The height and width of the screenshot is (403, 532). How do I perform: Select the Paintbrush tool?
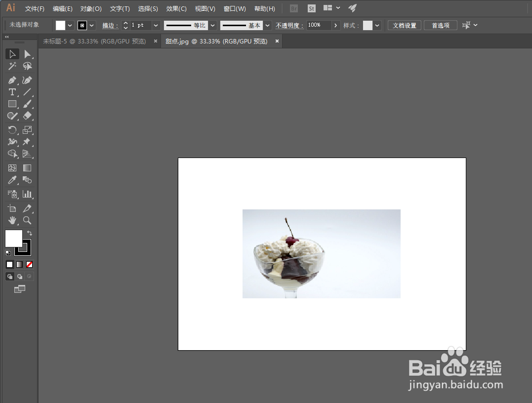pyautogui.click(x=27, y=104)
